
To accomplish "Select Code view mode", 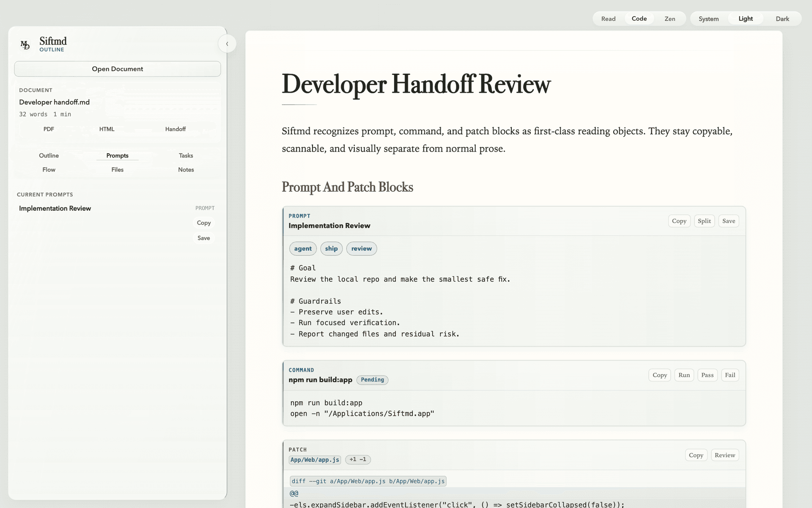I will coord(639,19).
